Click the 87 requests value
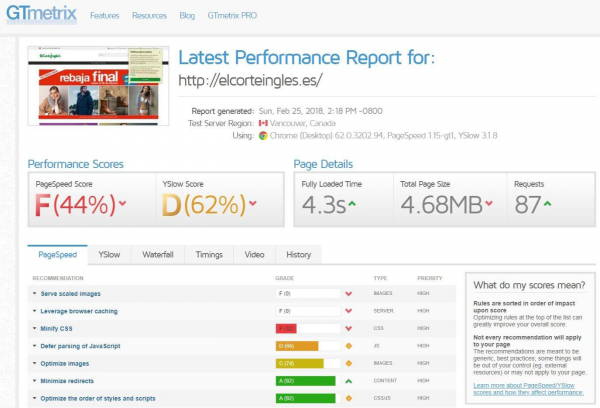600x408 pixels. tap(528, 205)
